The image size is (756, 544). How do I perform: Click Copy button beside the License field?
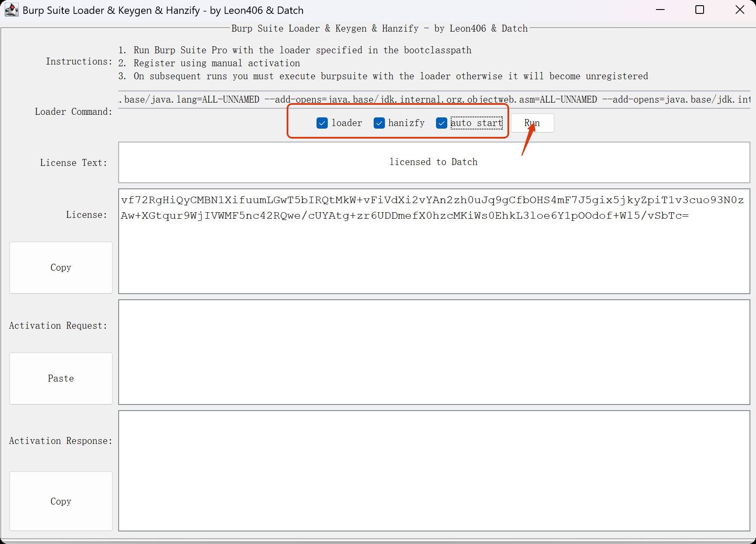coord(61,268)
